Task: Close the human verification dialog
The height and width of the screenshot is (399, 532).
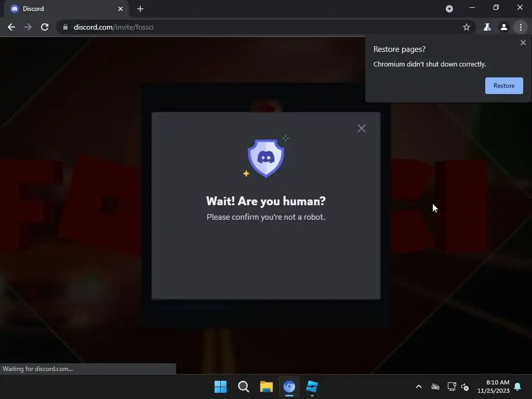Action: pos(362,128)
